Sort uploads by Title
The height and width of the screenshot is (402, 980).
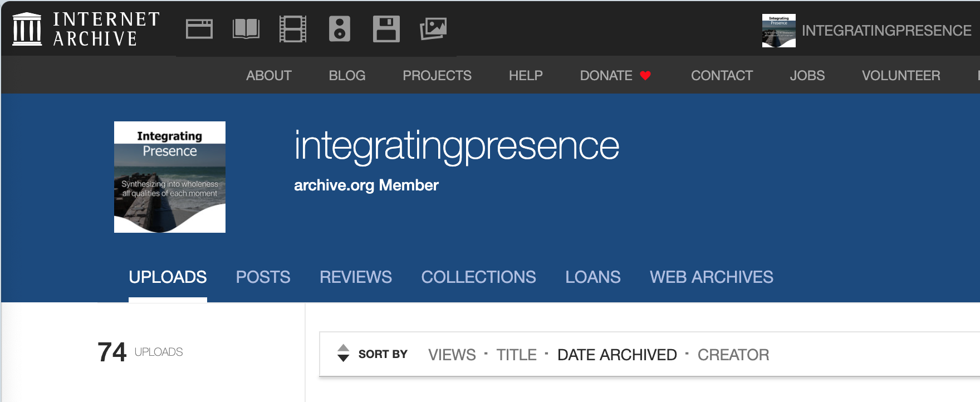516,355
